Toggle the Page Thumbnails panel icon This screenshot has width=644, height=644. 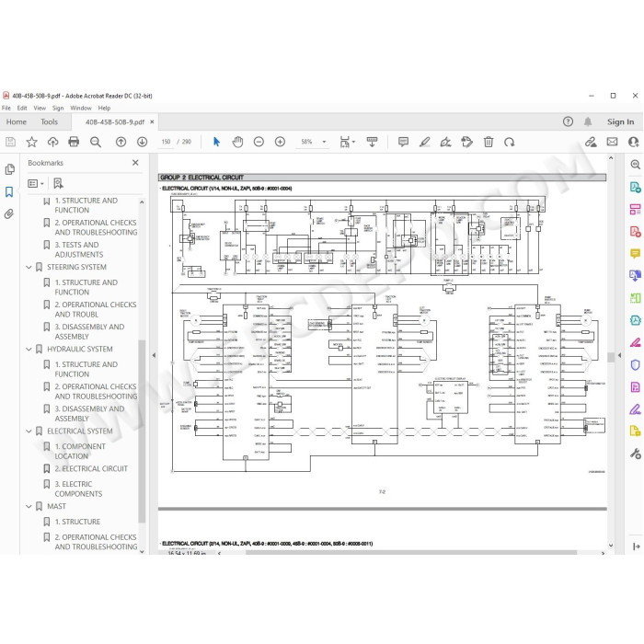pos(9,169)
